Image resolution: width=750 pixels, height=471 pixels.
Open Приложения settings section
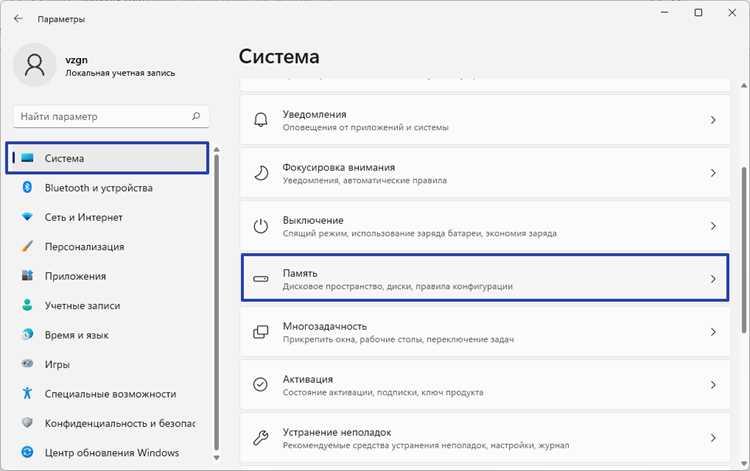click(108, 276)
